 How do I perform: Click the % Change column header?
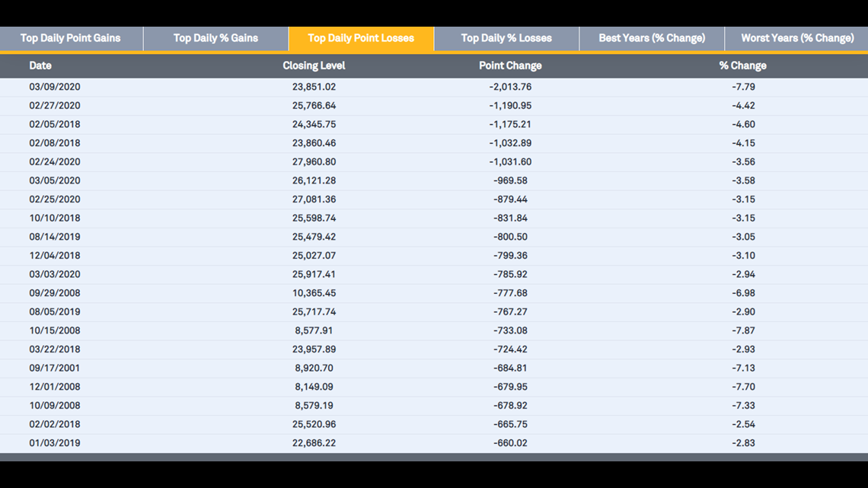[742, 65]
